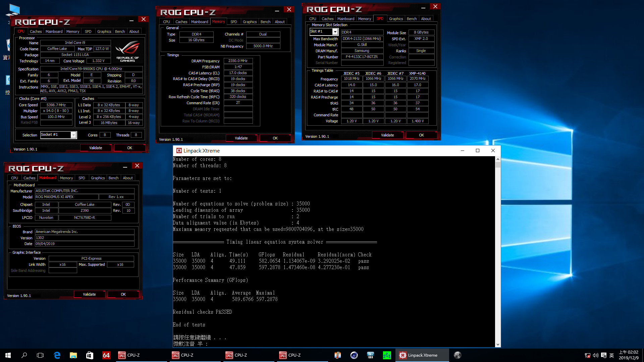
Task: Open About tab in the SPD tab window
Action: click(426, 19)
